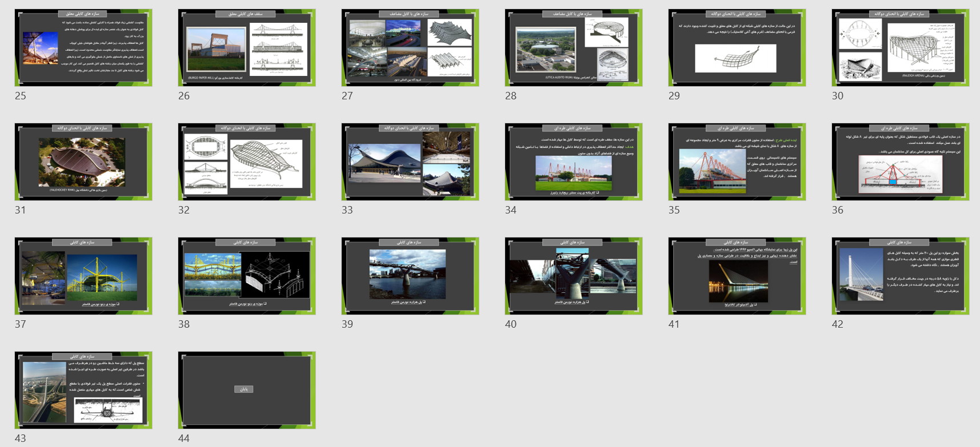Click slide 32 with rink structural drawings
This screenshot has height=447, width=980.
[x=247, y=162]
